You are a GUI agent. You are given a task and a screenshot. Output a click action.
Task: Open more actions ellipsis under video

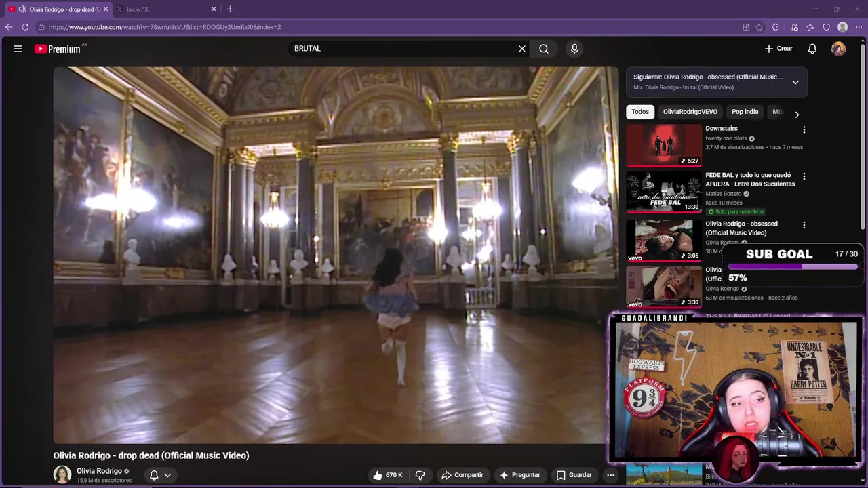pos(610,475)
